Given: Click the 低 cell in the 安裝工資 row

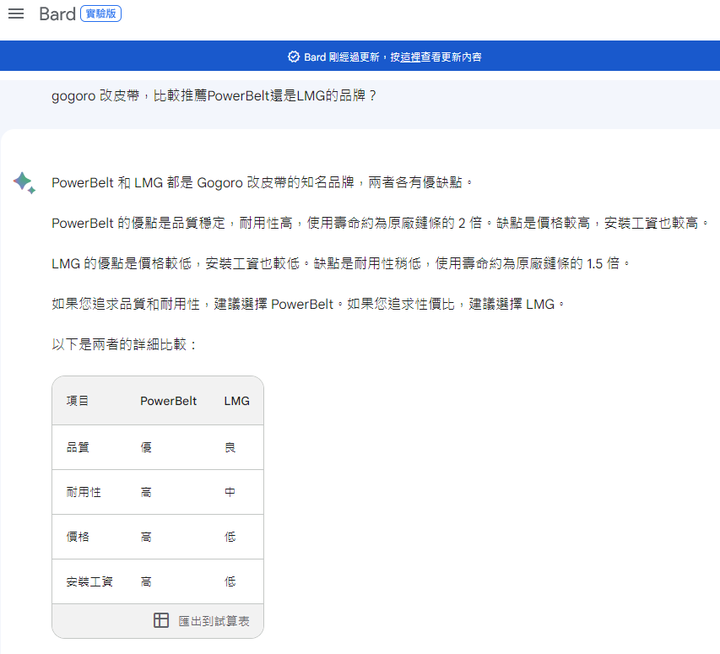Looking at the screenshot, I should coord(230,581).
